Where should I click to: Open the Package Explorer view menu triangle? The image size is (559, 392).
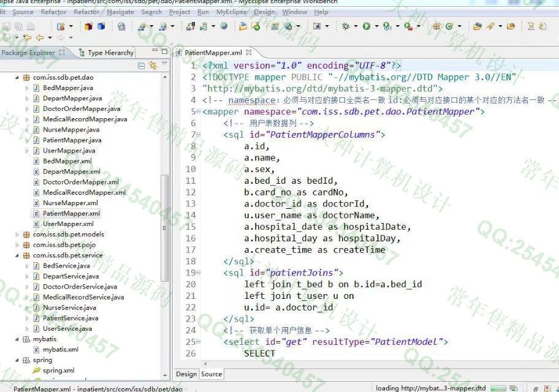164,64
